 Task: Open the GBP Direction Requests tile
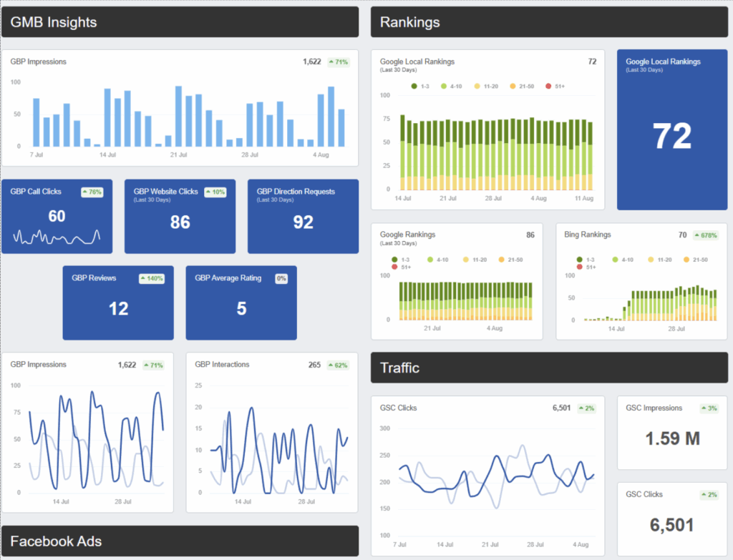tap(303, 216)
